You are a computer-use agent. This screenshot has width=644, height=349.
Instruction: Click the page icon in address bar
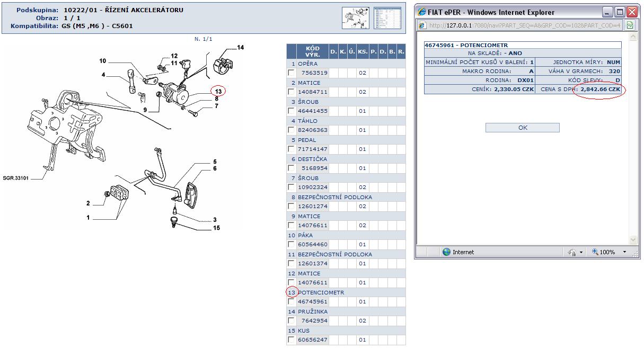tap(422, 25)
